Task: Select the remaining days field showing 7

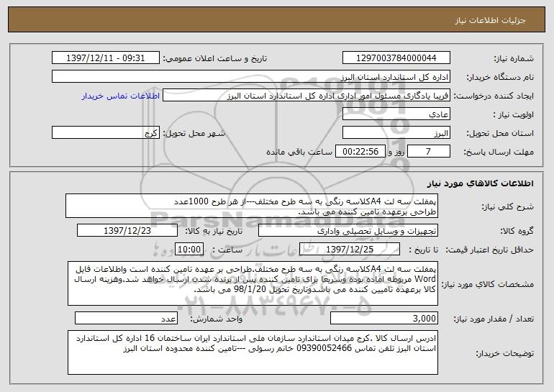Action: pyautogui.click(x=429, y=151)
